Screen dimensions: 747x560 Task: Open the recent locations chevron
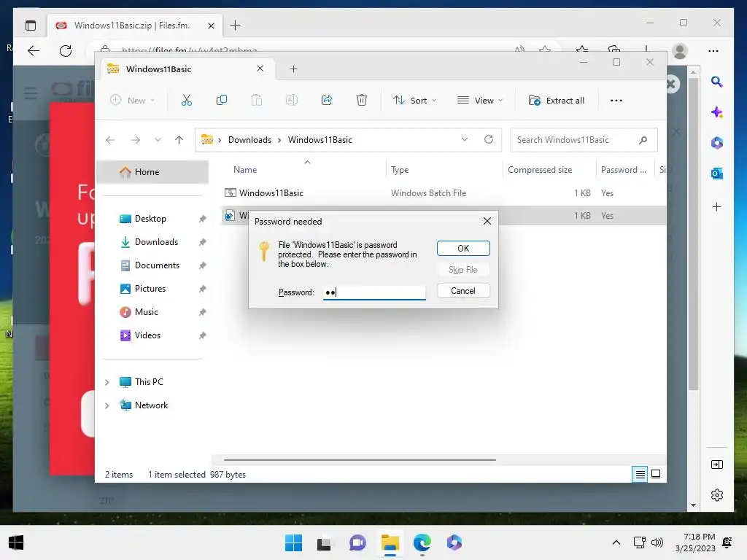[158, 139]
